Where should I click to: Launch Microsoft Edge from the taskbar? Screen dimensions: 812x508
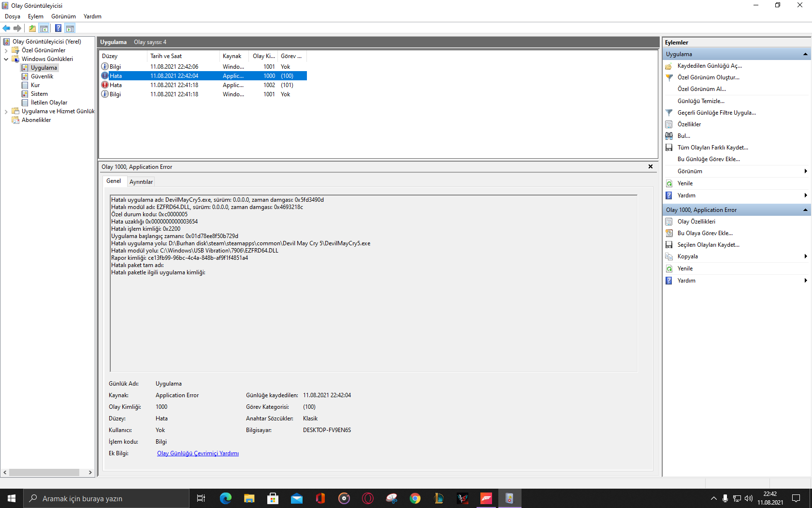(x=226, y=498)
